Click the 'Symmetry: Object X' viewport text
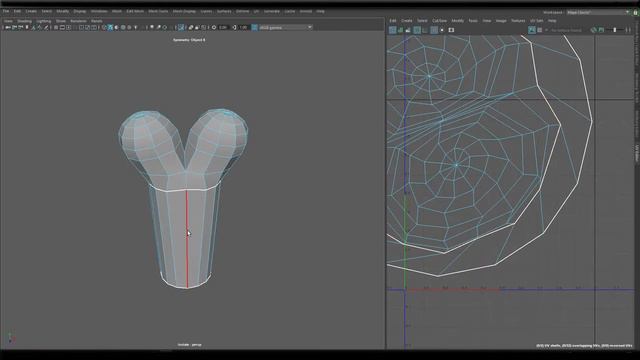The width and height of the screenshot is (640, 360). pyautogui.click(x=189, y=40)
